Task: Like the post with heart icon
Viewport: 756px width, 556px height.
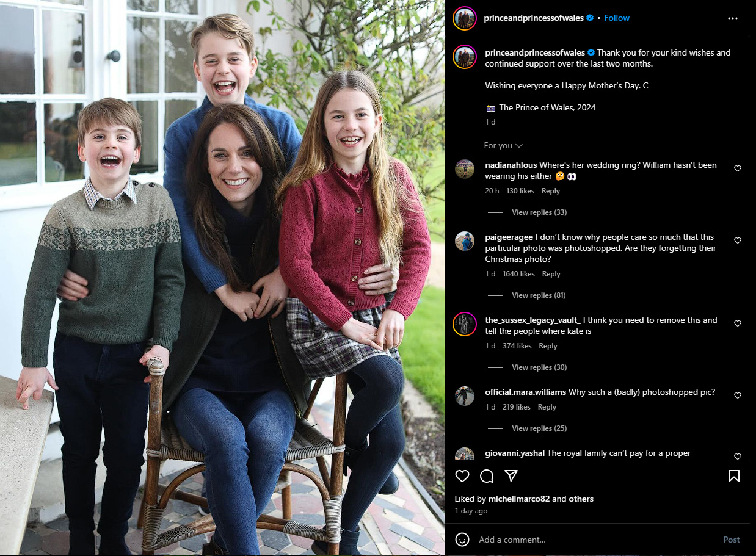Action: pos(462,475)
